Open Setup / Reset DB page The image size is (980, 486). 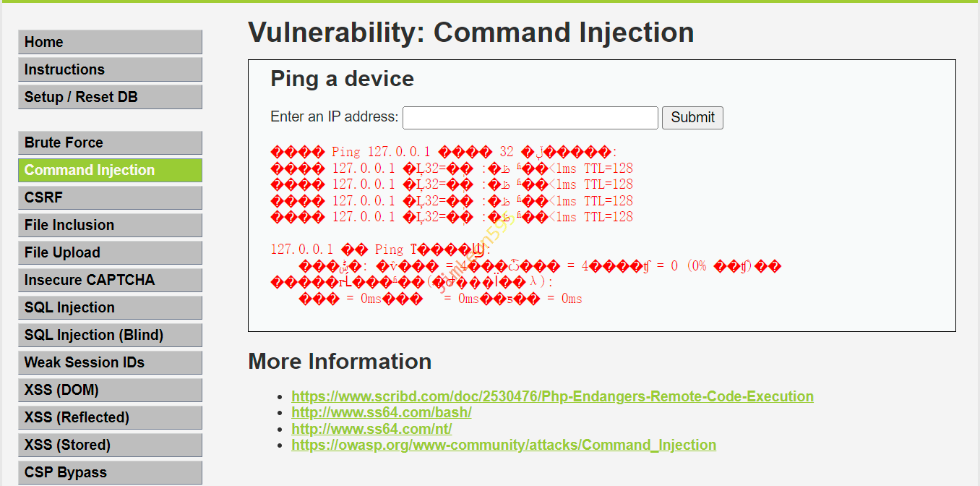(110, 97)
